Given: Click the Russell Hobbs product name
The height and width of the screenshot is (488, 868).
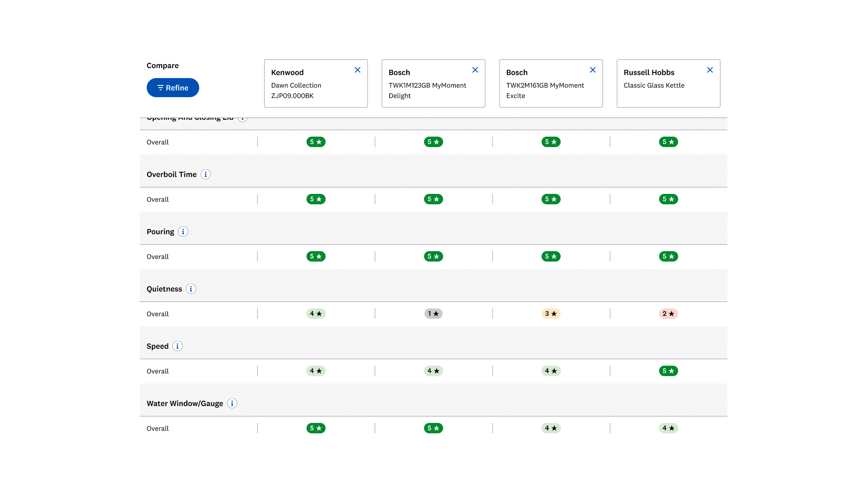Looking at the screenshot, I should [x=649, y=72].
